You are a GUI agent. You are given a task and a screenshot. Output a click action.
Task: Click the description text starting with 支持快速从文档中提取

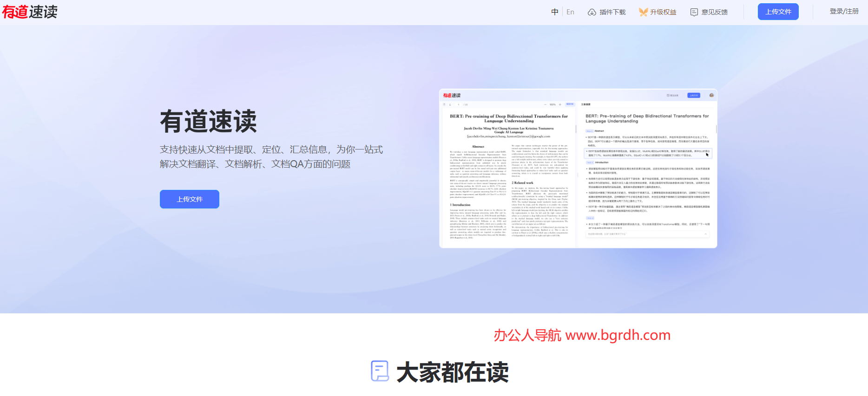coord(271,156)
